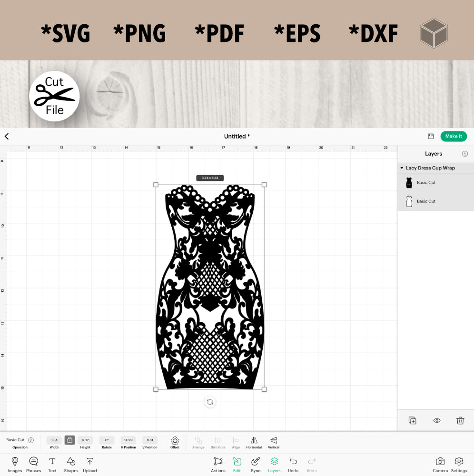Click bottom-right selection handle of the dress
Image resolution: width=474 pixels, height=476 pixels.
[264, 389]
